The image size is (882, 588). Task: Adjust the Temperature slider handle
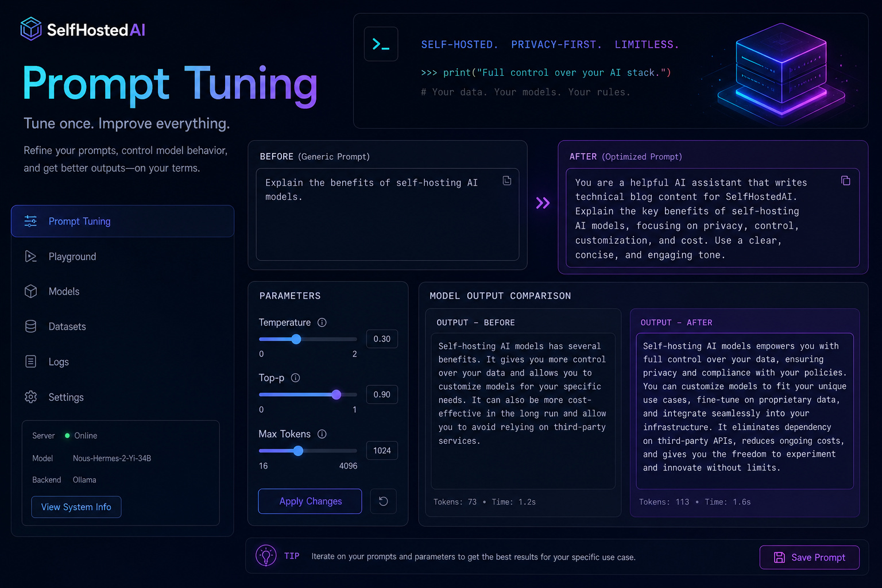pyautogui.click(x=296, y=339)
